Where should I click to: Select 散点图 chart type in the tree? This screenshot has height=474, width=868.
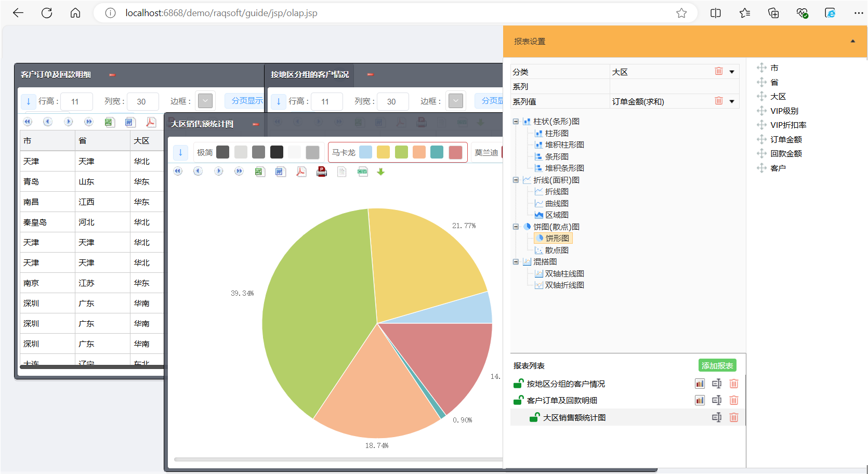coord(556,250)
